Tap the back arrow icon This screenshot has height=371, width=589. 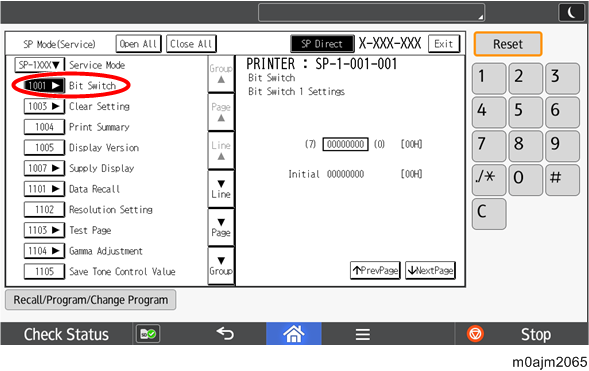[225, 333]
